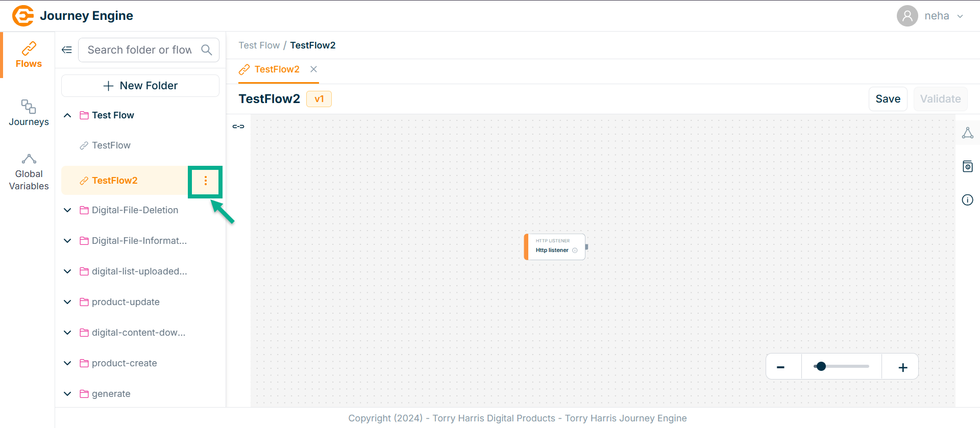Open Global Variables page
Image resolution: width=980 pixels, height=428 pixels.
point(29,172)
